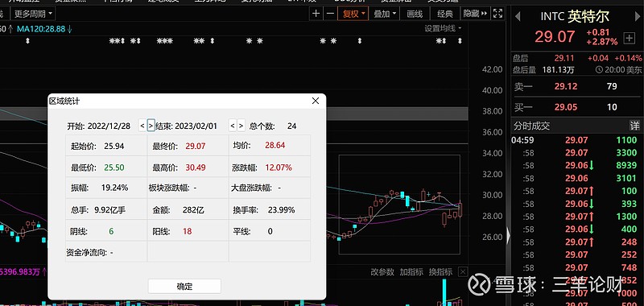Click 最终价 value 29.07 in dialog

[196, 146]
